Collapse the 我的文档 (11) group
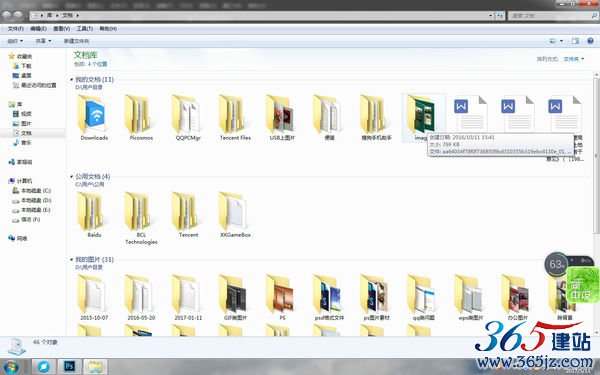Image resolution: width=600 pixels, height=375 pixels. point(72,80)
